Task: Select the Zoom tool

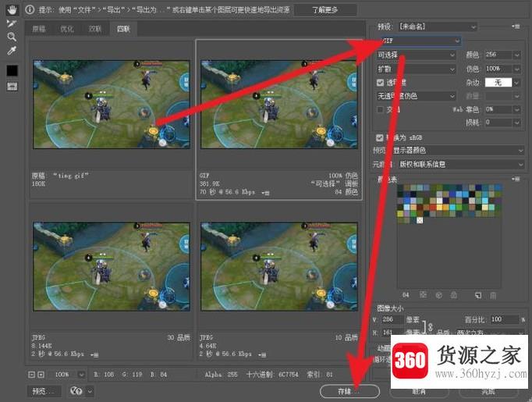Action: pos(12,37)
